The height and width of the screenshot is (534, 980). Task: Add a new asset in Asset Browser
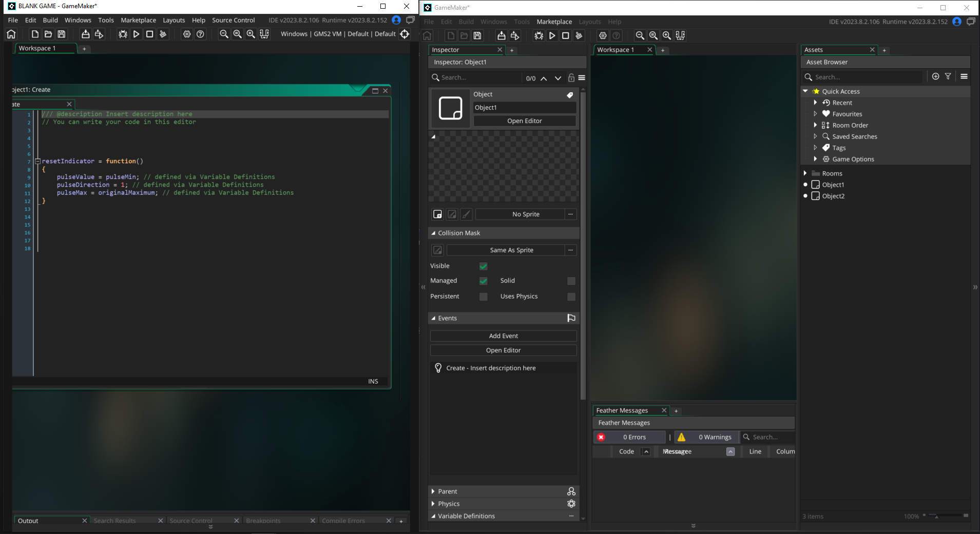pos(935,76)
